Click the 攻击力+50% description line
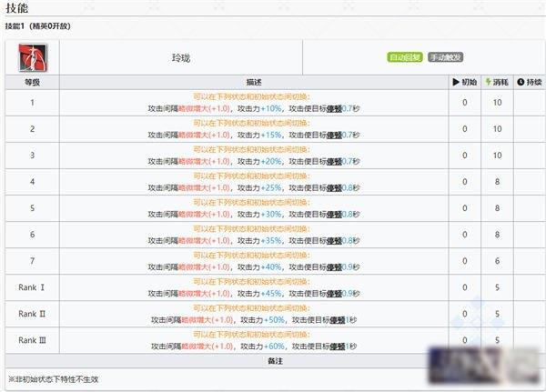The image size is (546, 392). [x=254, y=320]
